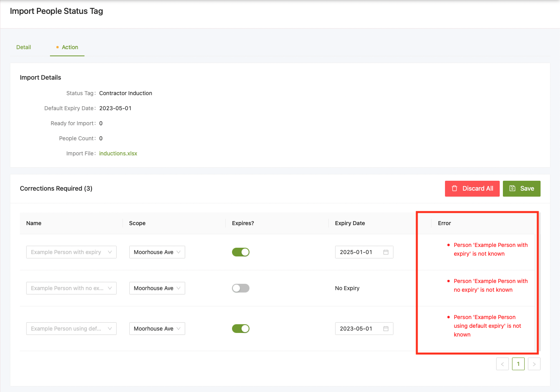Screen dimensions: 560x392
Task: Select page 1 in pagination
Action: click(518, 364)
